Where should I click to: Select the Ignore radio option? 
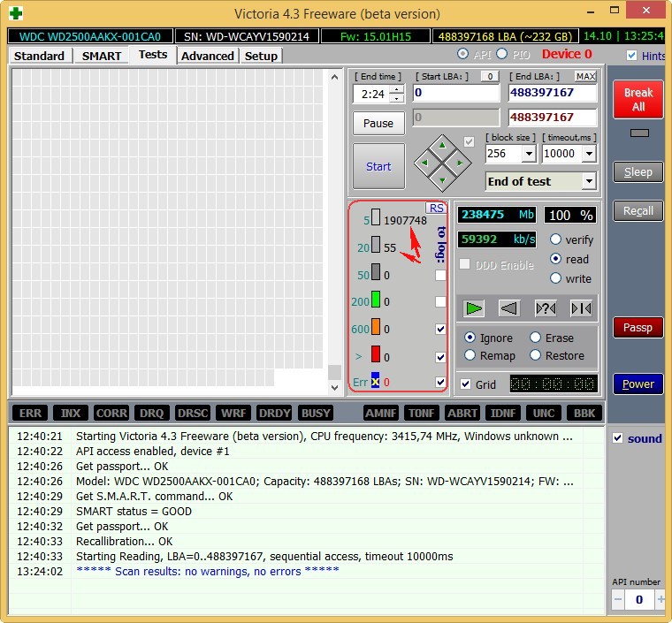[470, 338]
